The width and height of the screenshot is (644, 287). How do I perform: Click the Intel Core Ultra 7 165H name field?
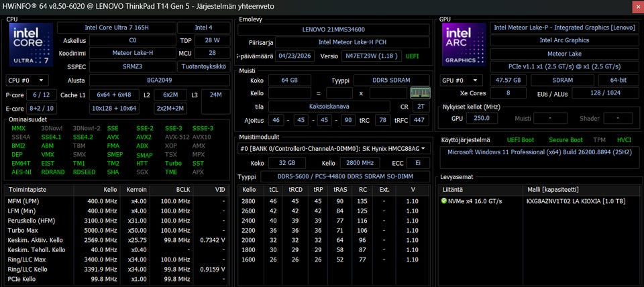(117, 28)
